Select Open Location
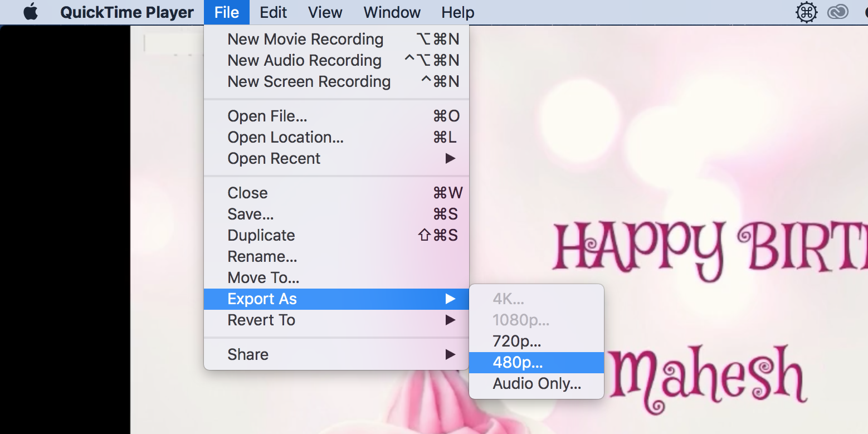The width and height of the screenshot is (868, 434). 285,137
